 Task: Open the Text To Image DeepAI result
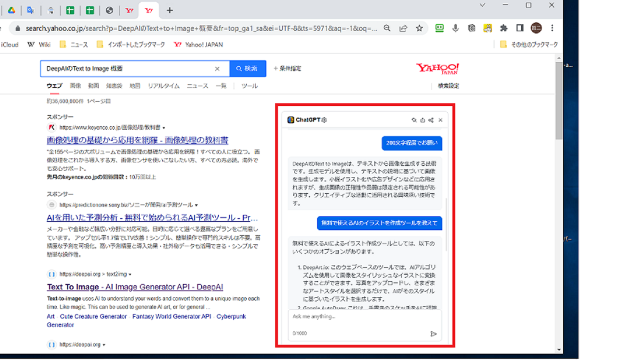pos(135,287)
